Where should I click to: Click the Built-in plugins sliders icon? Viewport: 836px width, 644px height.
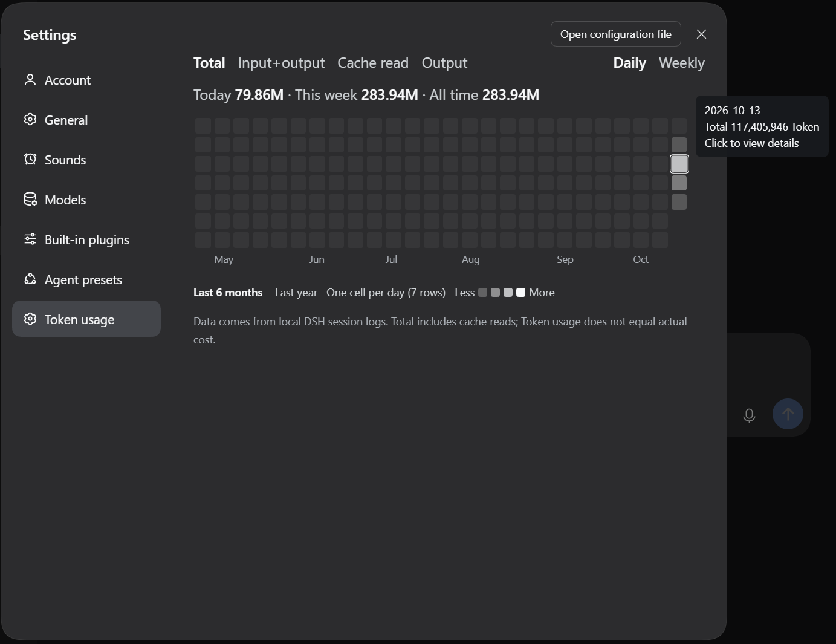click(x=30, y=239)
